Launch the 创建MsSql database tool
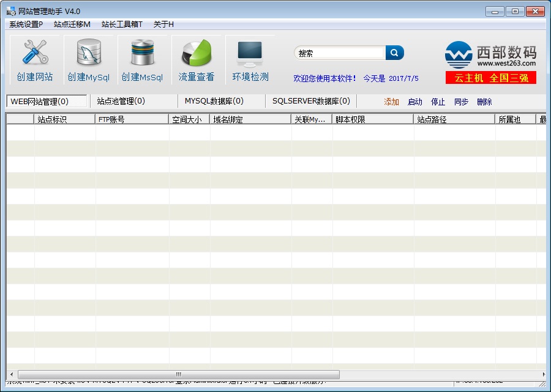Viewport: 551px width, 392px height. (x=142, y=53)
